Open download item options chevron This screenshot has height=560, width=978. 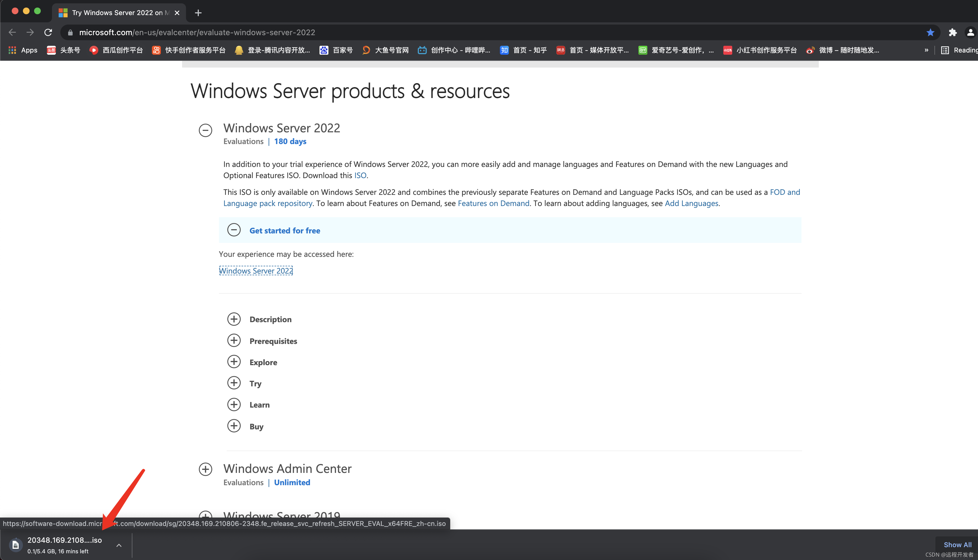[119, 545]
